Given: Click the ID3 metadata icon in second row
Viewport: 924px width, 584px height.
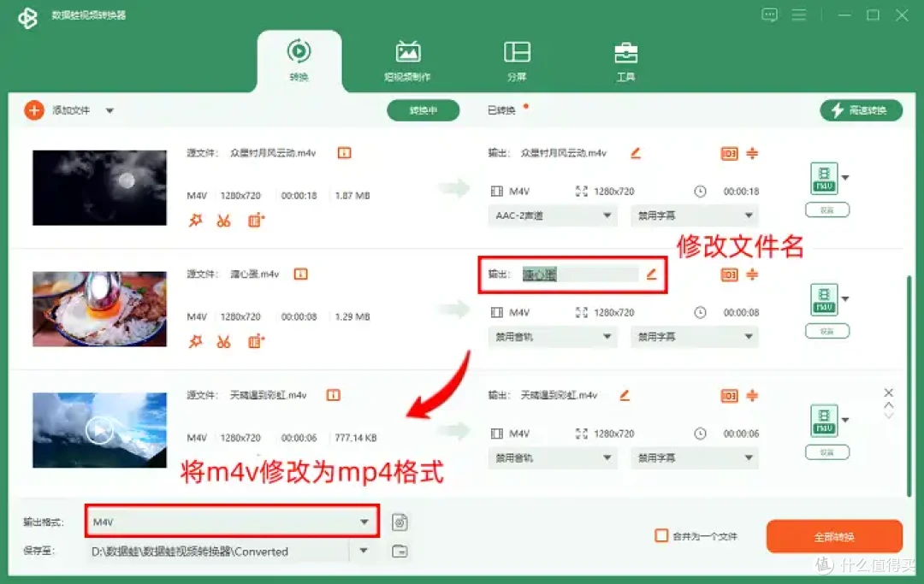Looking at the screenshot, I should [730, 275].
